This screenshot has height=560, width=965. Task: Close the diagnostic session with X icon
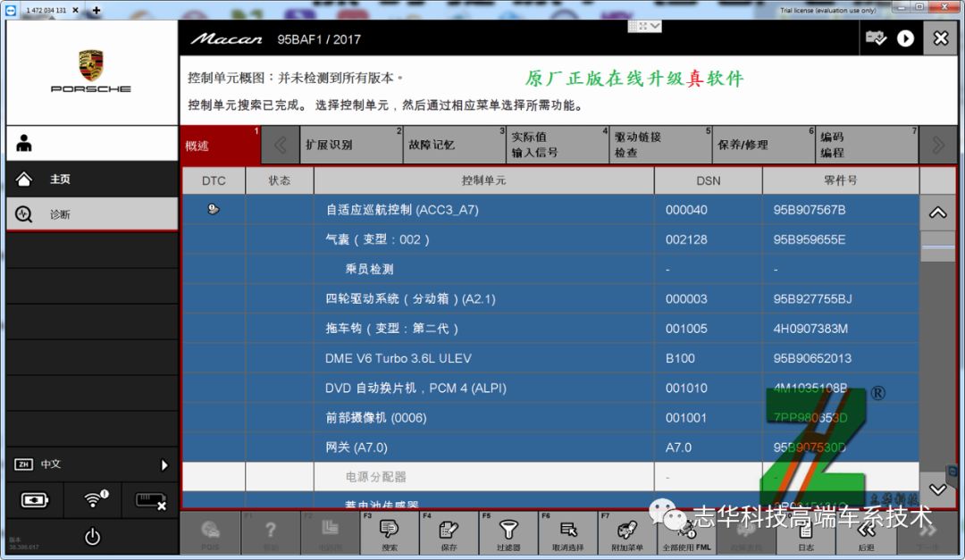point(941,38)
